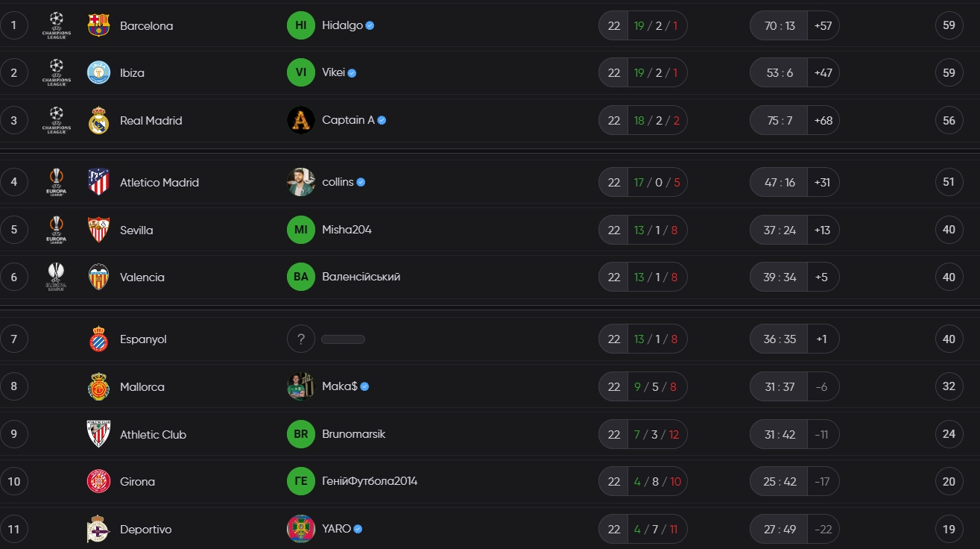Image resolution: width=980 pixels, height=549 pixels.
Task: Click the Hidalgo manager name
Action: [x=342, y=25]
